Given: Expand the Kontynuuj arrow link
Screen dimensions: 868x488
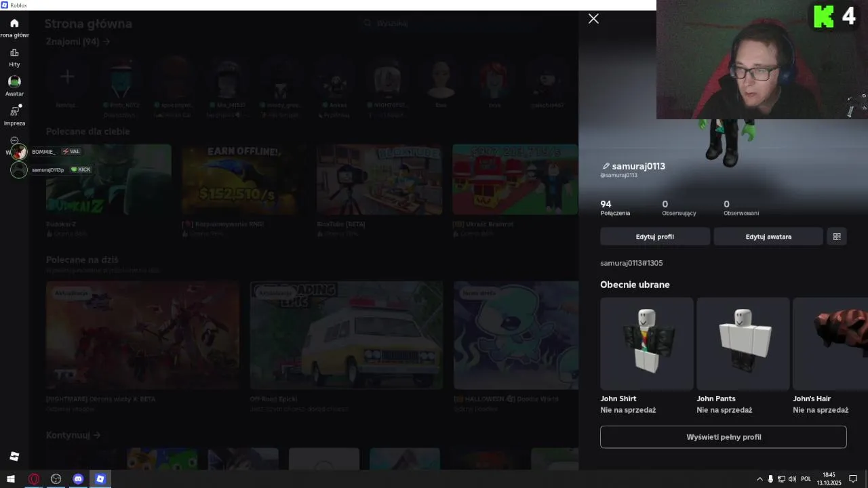Looking at the screenshot, I should coord(73,435).
